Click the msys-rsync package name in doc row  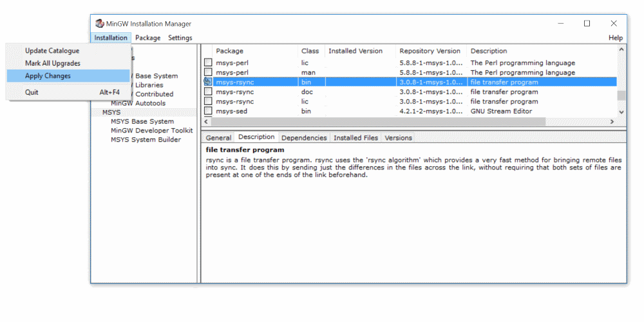(235, 92)
